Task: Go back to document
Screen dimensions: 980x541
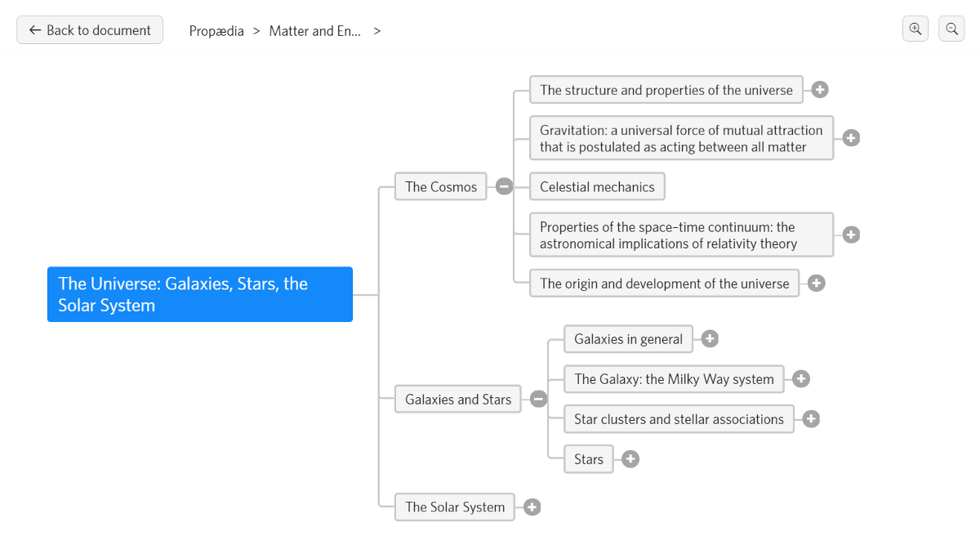Action: click(x=90, y=30)
